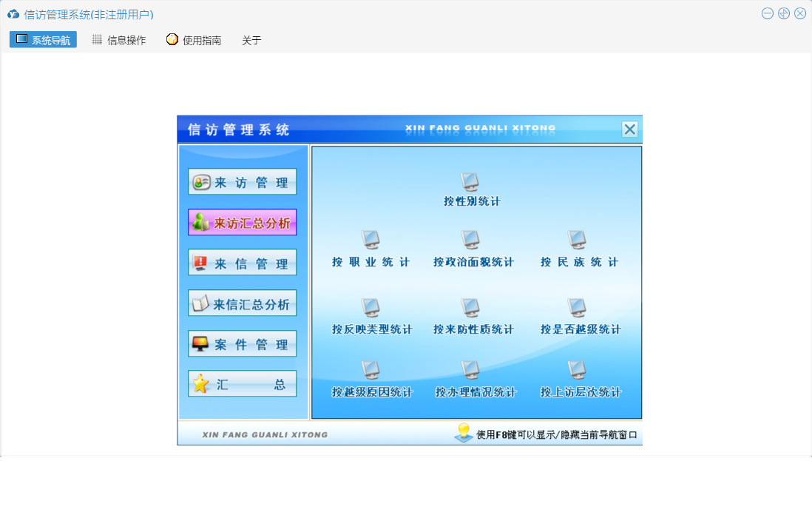Open the 案件管理 section
This screenshot has width=812, height=532.
pos(243,344)
